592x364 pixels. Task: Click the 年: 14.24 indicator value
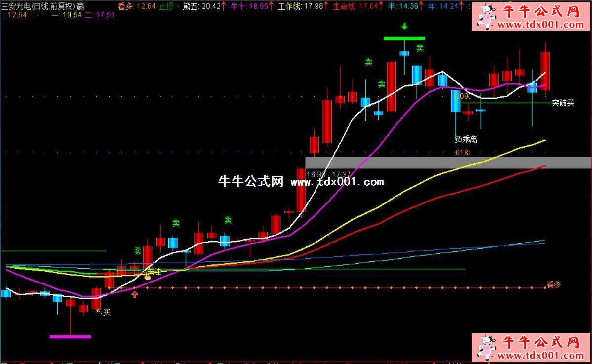(x=443, y=6)
